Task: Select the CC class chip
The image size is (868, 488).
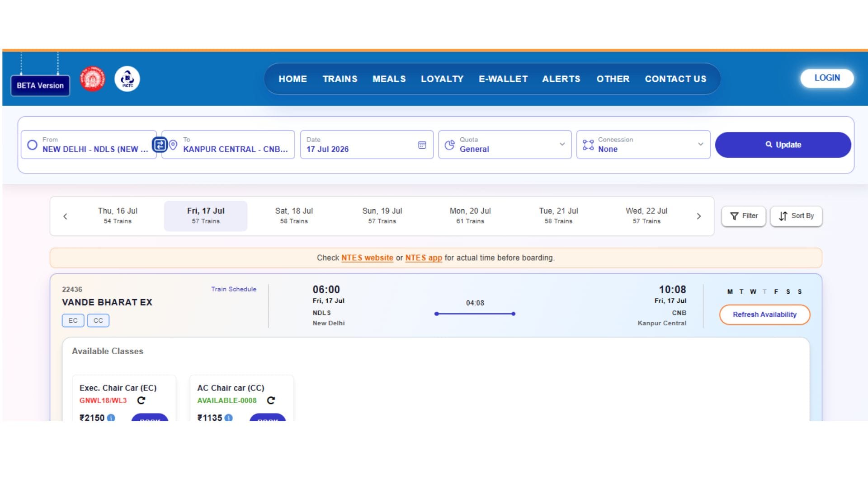Action: pyautogui.click(x=98, y=320)
